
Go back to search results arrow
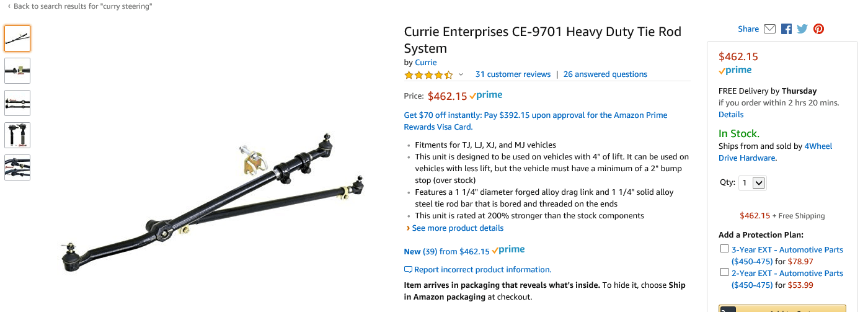9,6
